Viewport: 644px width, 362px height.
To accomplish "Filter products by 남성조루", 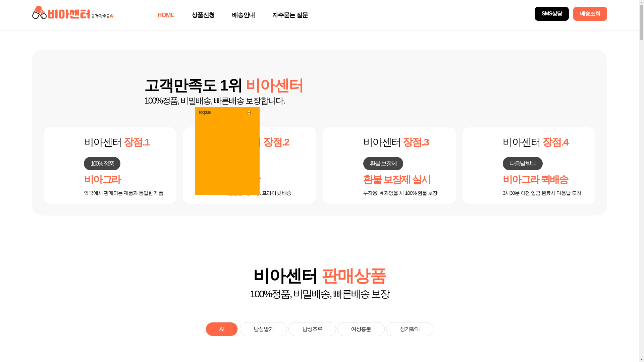I will click(312, 329).
